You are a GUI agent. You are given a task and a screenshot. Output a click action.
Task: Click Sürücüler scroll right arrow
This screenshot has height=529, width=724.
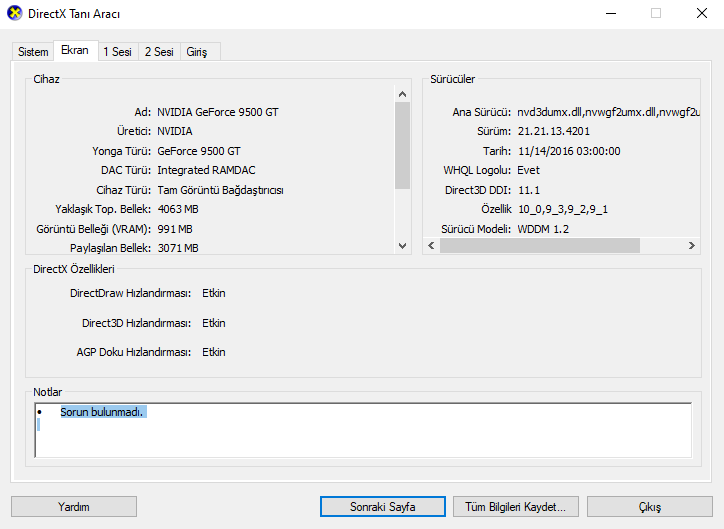point(692,246)
